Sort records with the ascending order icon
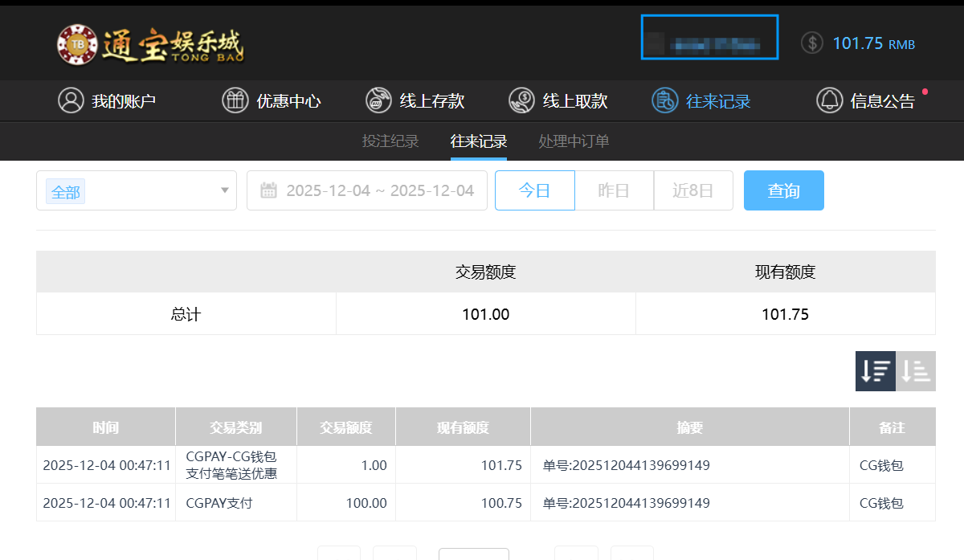 (x=916, y=371)
